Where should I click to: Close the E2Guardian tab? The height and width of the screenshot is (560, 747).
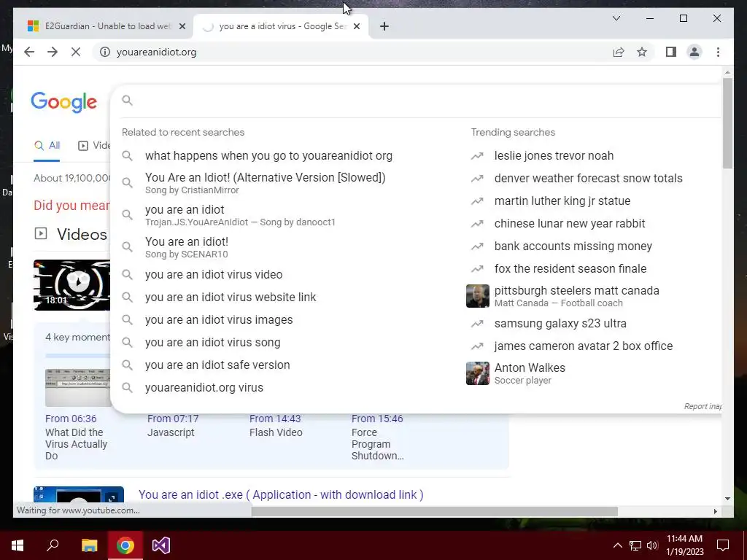pos(182,26)
